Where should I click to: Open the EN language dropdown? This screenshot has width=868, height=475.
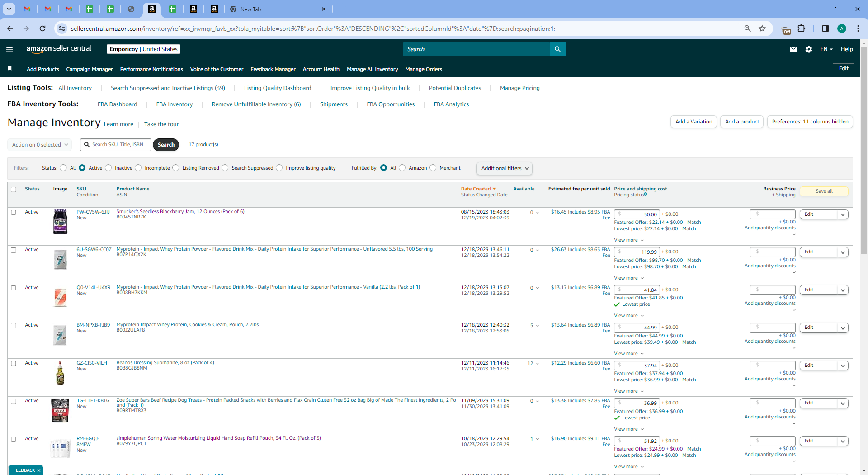click(x=826, y=49)
